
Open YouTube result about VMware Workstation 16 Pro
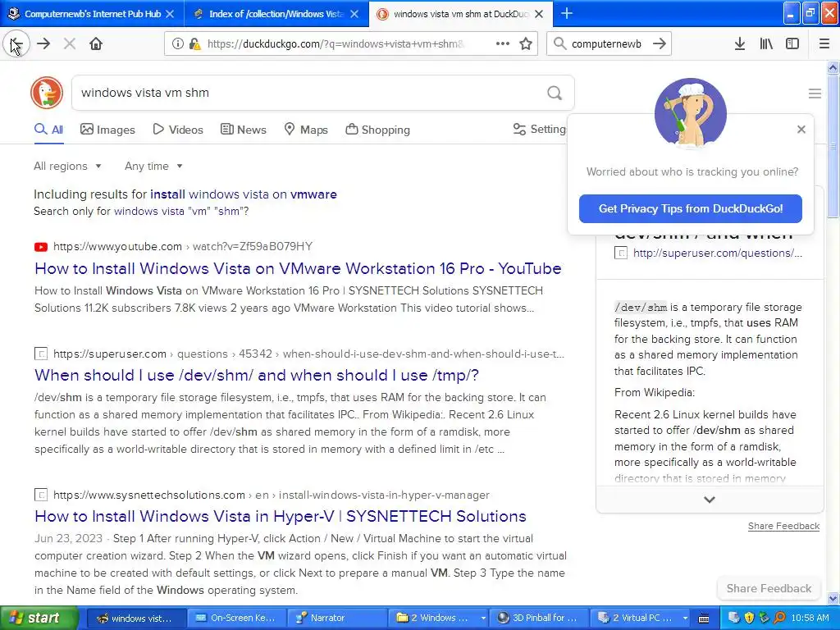tap(298, 268)
